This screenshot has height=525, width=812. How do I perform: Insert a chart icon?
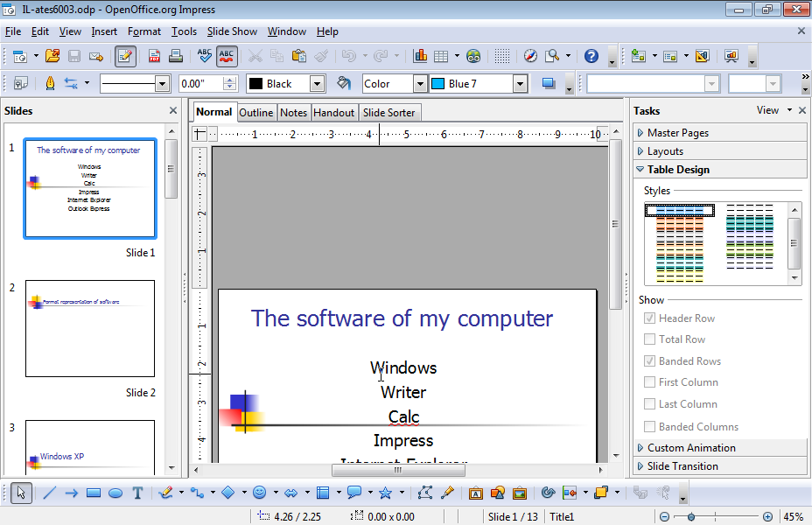tap(420, 56)
